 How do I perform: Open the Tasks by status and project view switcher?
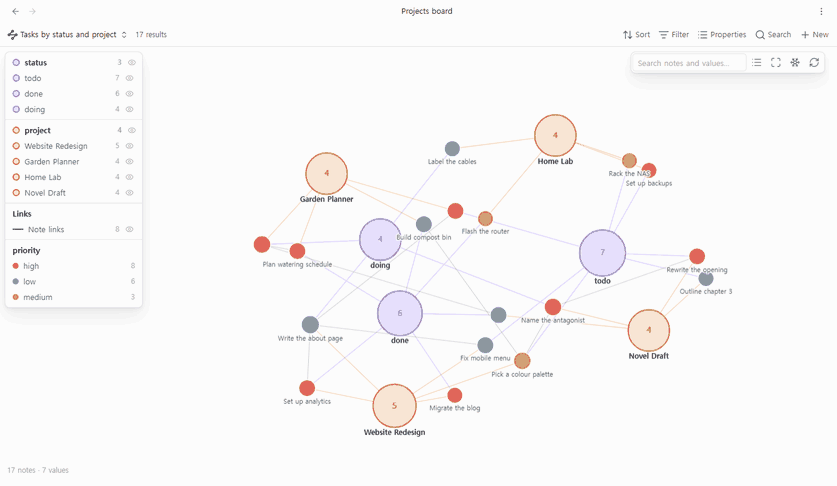click(67, 35)
